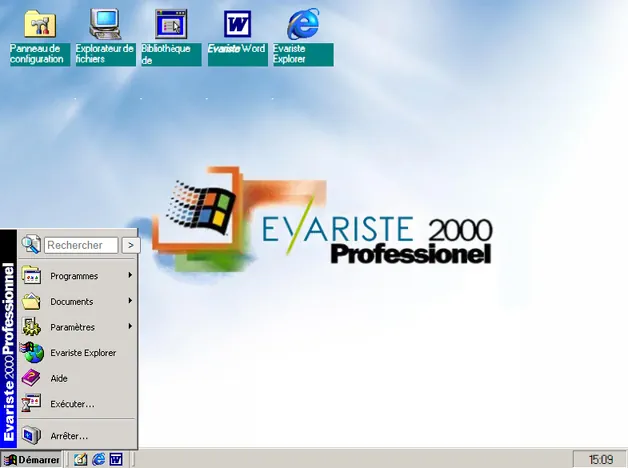Image resolution: width=628 pixels, height=468 pixels.
Task: Click the Exécuter run icon
Action: (x=31, y=403)
